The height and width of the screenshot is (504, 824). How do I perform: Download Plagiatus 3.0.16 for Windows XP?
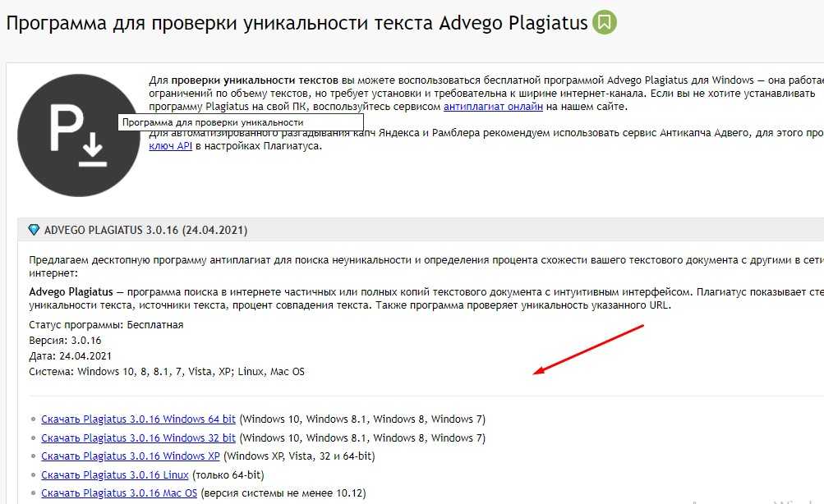130,456
